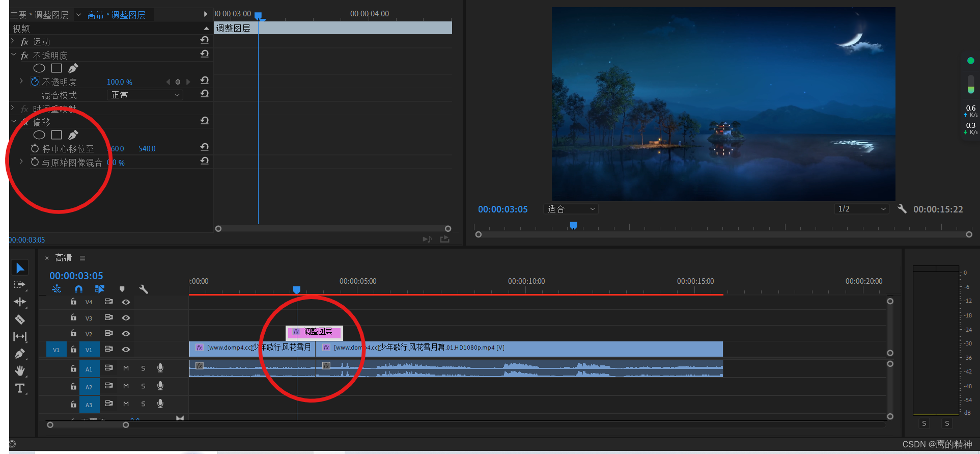Reset the Opacity value parameter
The width and height of the screenshot is (980, 454).
point(205,81)
